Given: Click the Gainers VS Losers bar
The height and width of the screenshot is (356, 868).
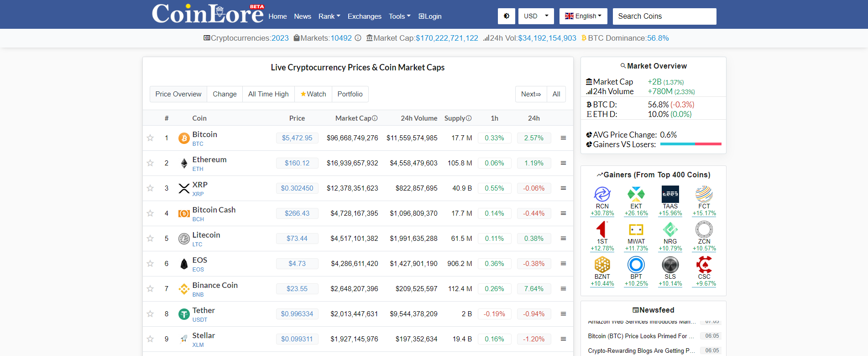Looking at the screenshot, I should pos(691,144).
